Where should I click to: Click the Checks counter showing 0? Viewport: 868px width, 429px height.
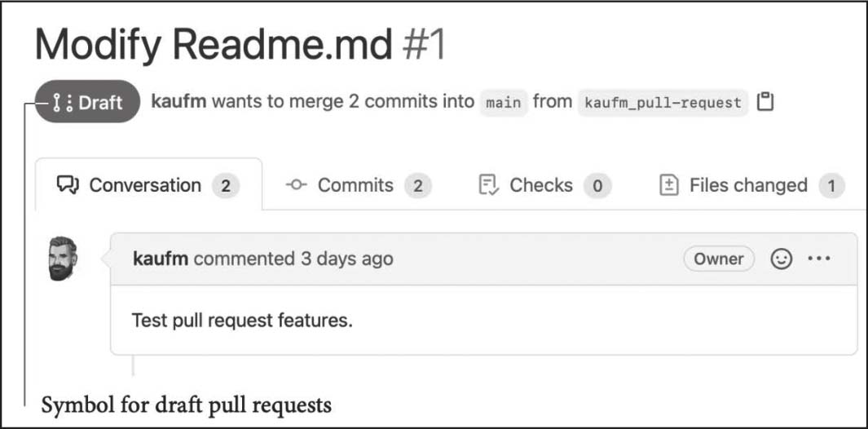tap(597, 187)
